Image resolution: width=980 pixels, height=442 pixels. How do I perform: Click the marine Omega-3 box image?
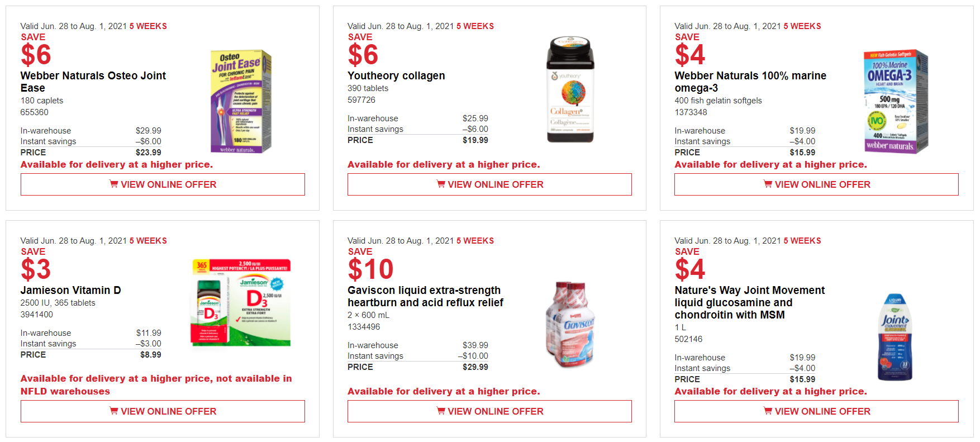point(895,102)
